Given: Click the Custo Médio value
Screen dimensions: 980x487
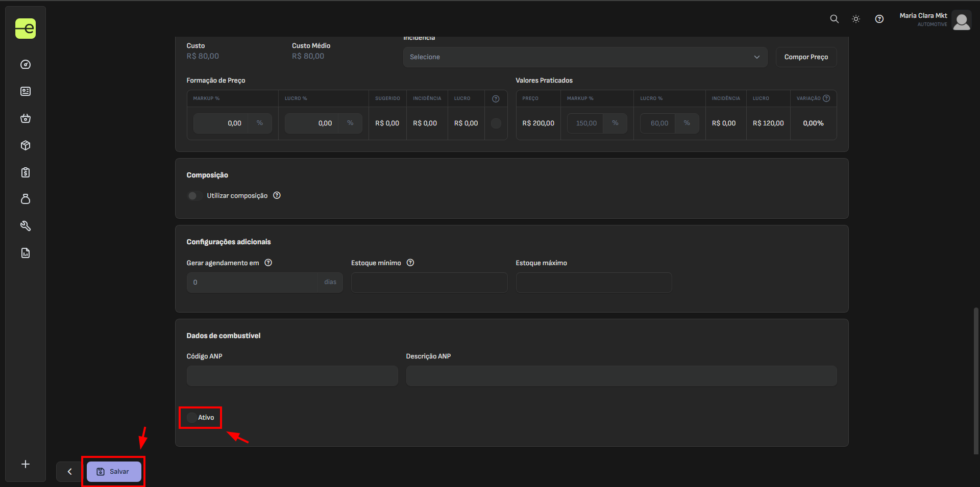Looking at the screenshot, I should pos(308,56).
